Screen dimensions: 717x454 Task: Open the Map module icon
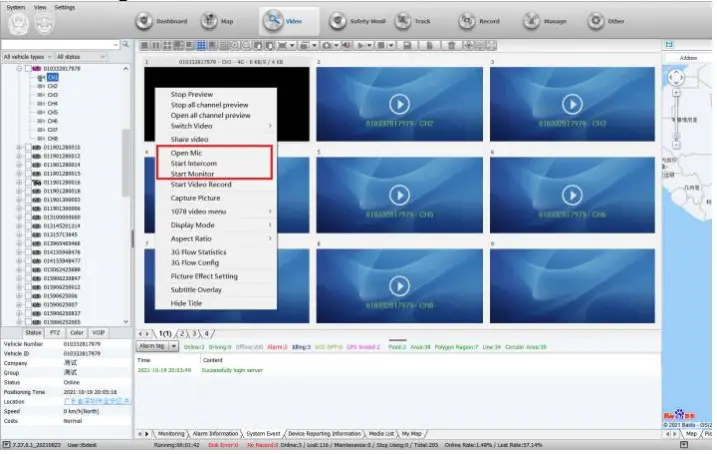click(209, 21)
